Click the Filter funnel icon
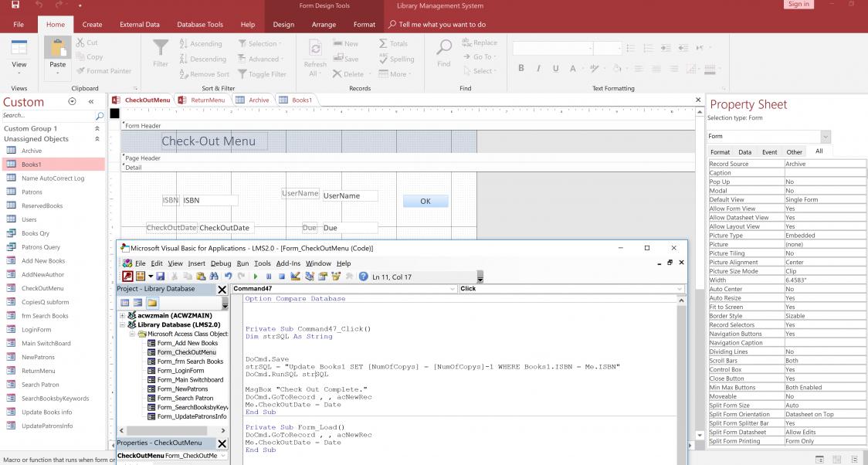The image size is (868, 465). [161, 48]
